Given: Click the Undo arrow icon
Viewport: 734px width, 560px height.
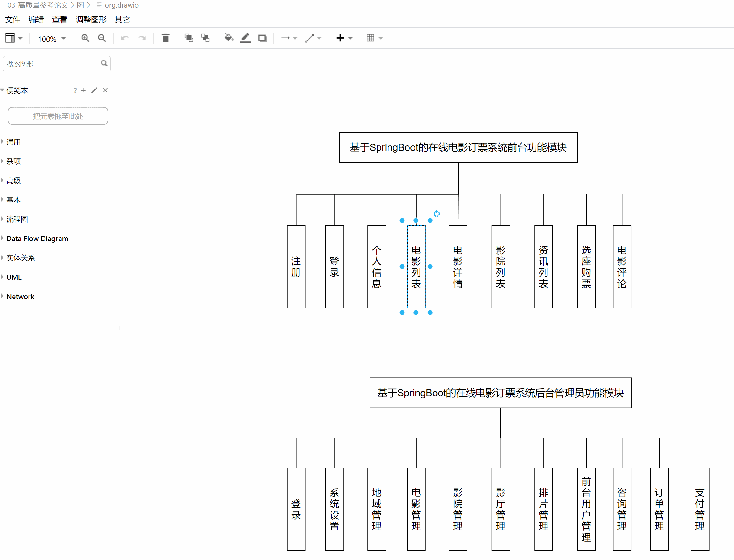Looking at the screenshot, I should pos(125,38).
